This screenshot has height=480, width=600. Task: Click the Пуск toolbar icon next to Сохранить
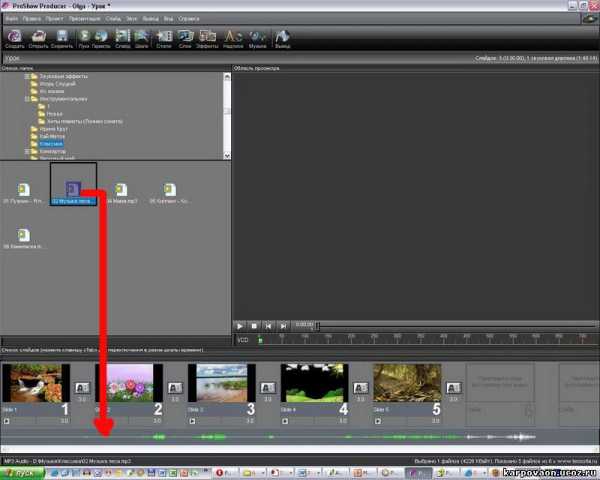(84, 38)
